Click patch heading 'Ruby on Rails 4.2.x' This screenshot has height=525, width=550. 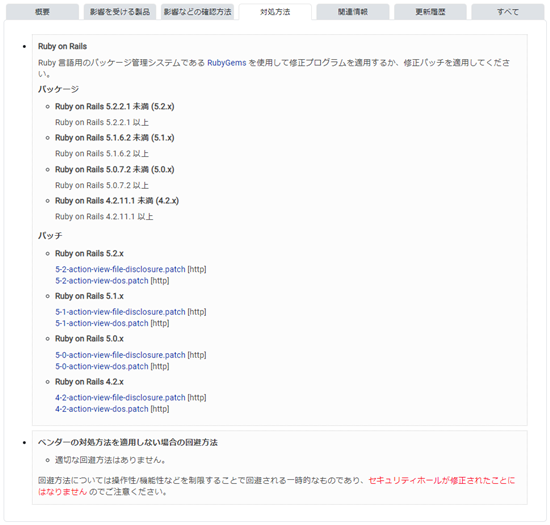(89, 382)
